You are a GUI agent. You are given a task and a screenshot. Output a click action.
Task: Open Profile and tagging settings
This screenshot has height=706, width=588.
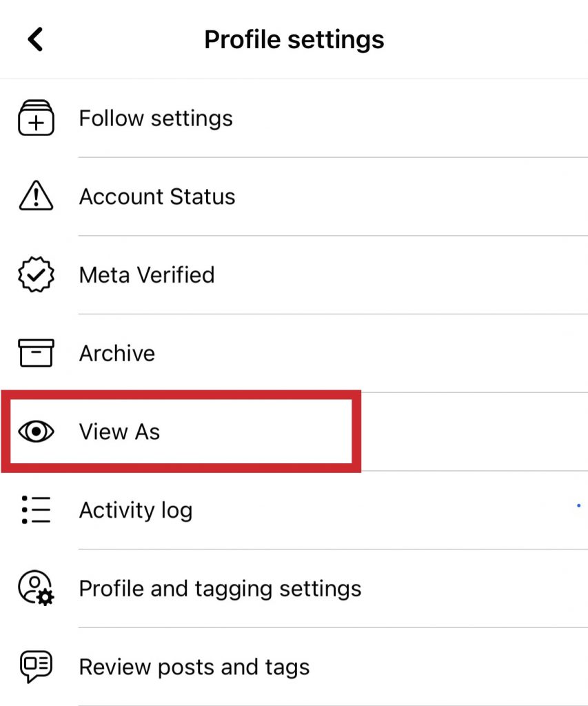(220, 588)
